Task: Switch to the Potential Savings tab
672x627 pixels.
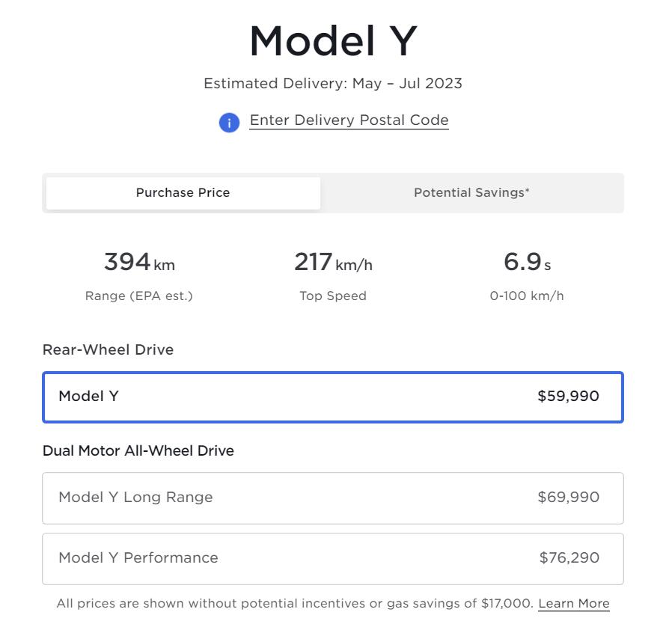Action: 471,192
